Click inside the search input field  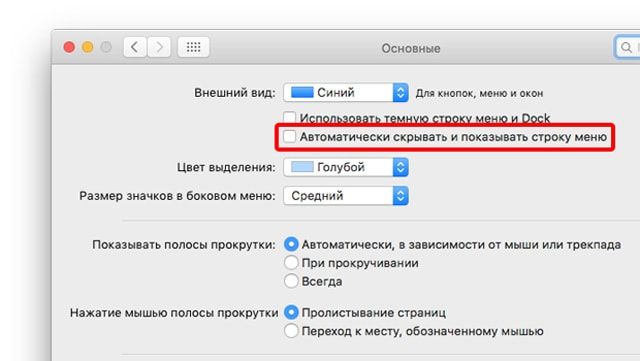pos(628,48)
